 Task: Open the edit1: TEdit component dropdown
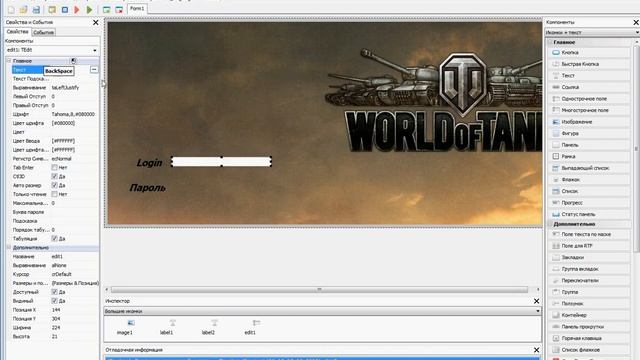click(95, 50)
